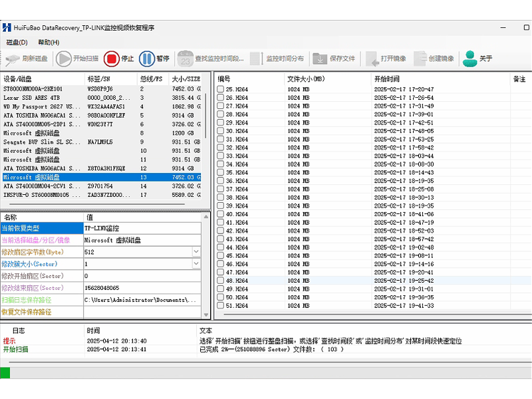This screenshot has width=532, height=399.
Task: Select the Lexar SSD ARES 4TB disk row
Action: [102, 98]
